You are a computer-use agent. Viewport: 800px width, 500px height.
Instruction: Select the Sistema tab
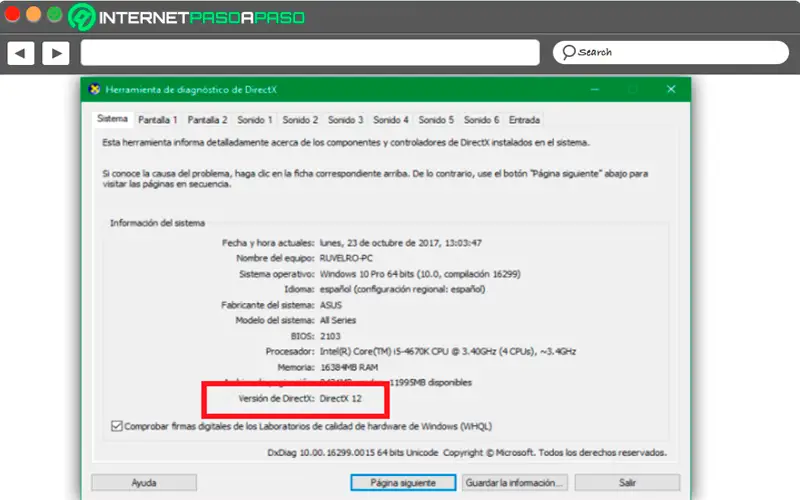click(112, 119)
